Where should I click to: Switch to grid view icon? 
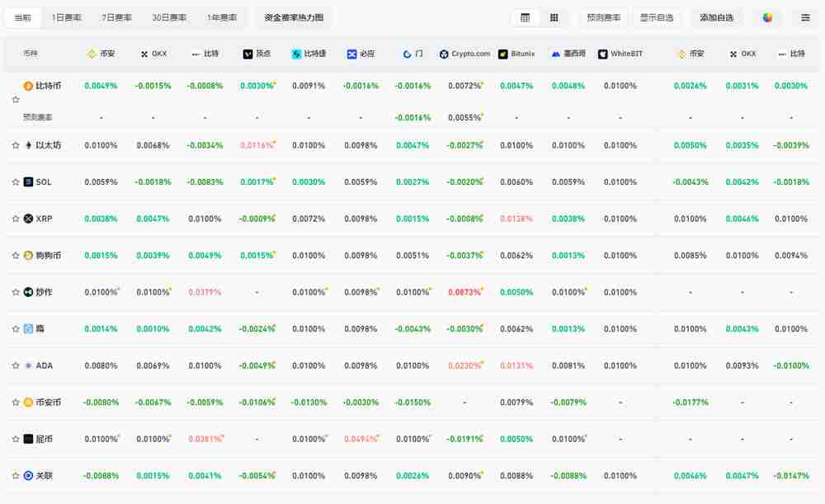pos(554,17)
